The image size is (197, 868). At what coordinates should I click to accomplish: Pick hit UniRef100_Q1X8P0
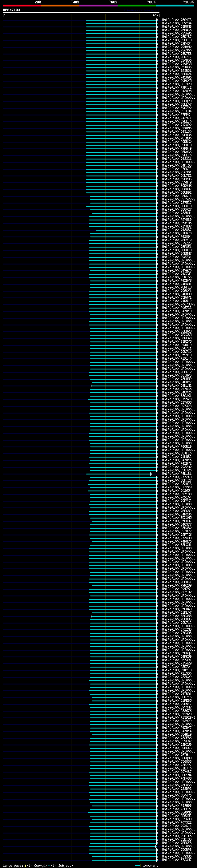tap(177, 125)
